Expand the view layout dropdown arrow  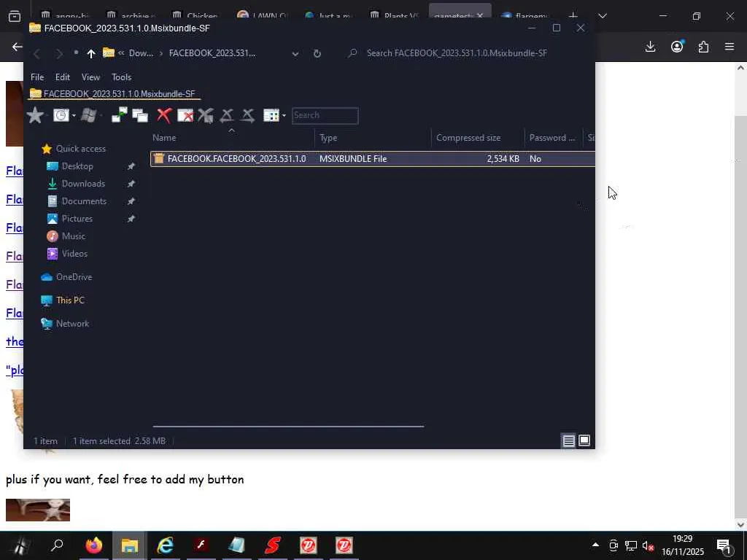click(x=284, y=116)
